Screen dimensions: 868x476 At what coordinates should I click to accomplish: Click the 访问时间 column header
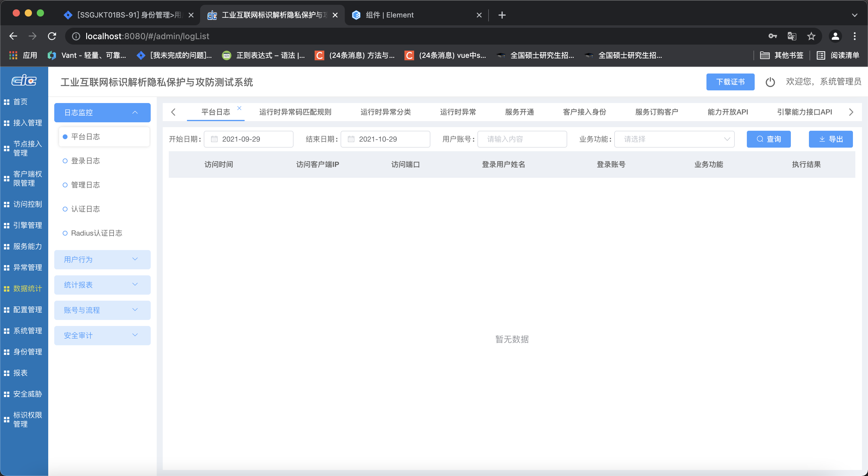point(219,164)
